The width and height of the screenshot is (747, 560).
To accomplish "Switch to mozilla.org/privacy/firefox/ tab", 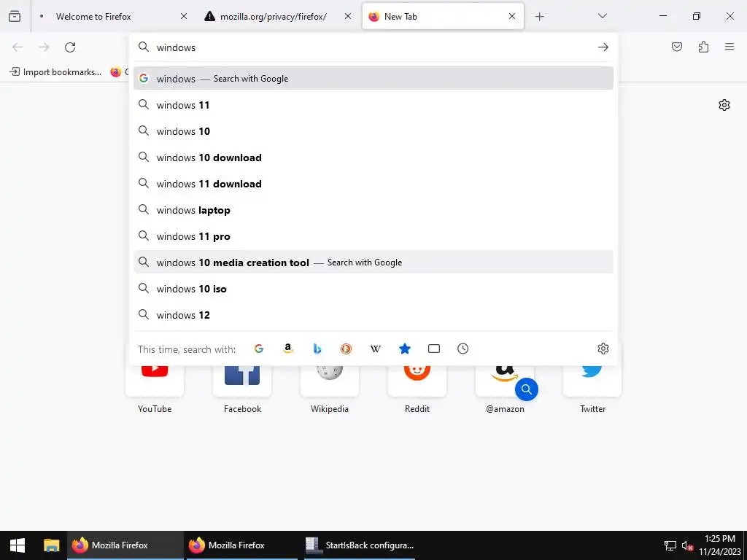I will [273, 16].
